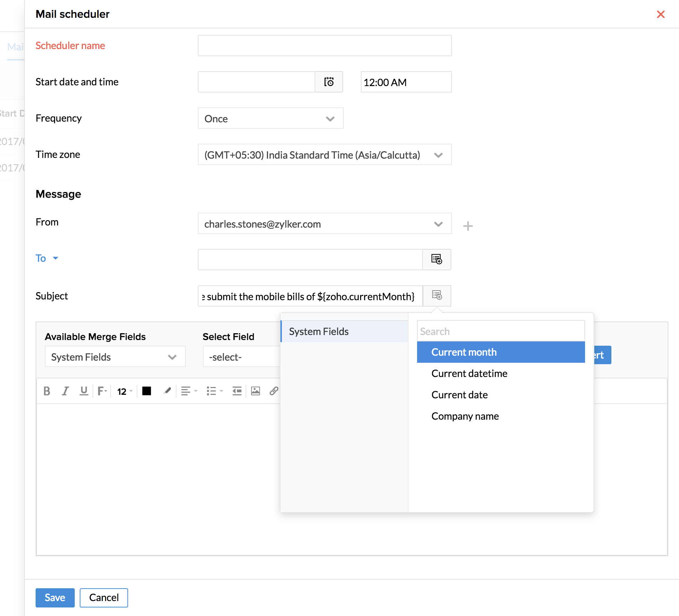Save the mail scheduler

(x=55, y=598)
